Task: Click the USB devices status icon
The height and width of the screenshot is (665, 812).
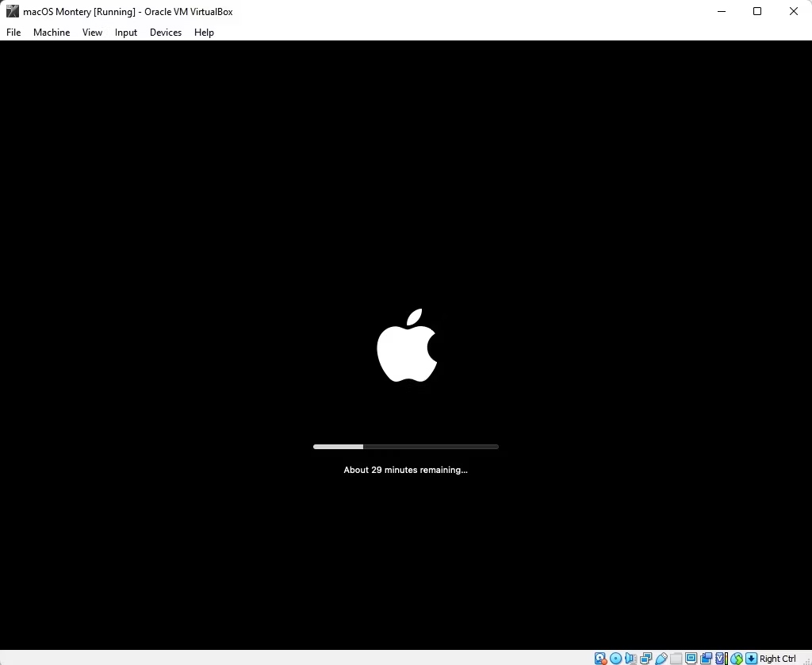Action: point(661,659)
